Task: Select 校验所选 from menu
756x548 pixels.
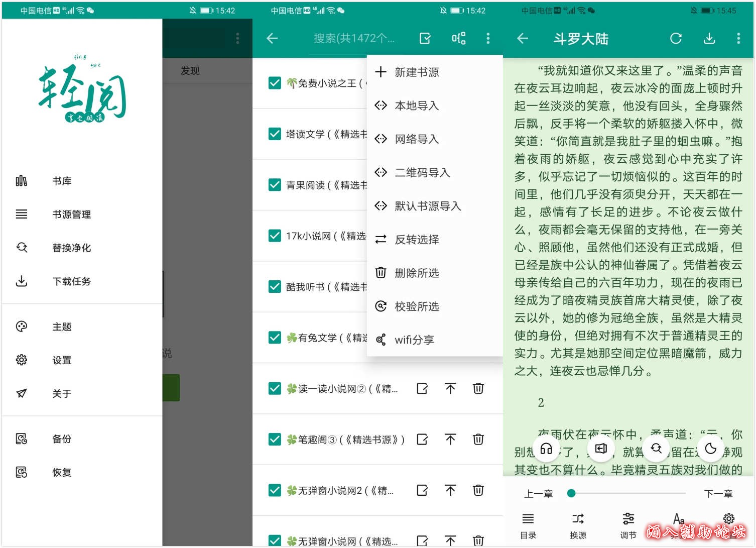Action: [435, 306]
